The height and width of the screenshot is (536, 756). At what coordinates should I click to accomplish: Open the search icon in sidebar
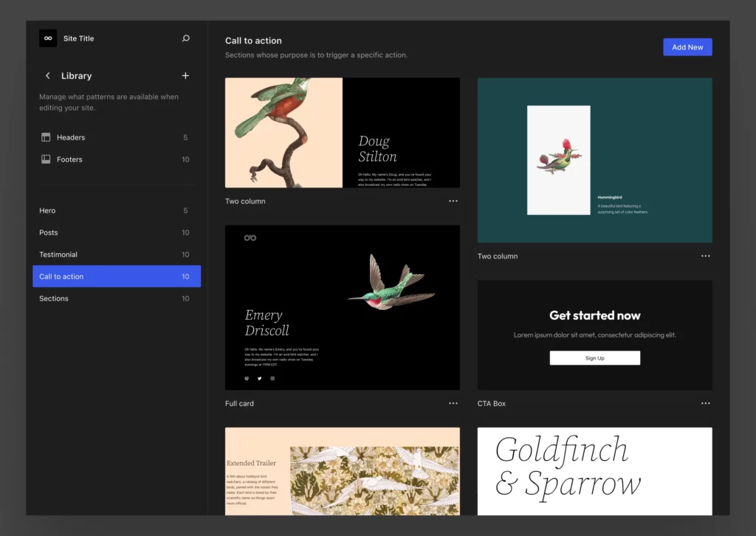coord(185,38)
